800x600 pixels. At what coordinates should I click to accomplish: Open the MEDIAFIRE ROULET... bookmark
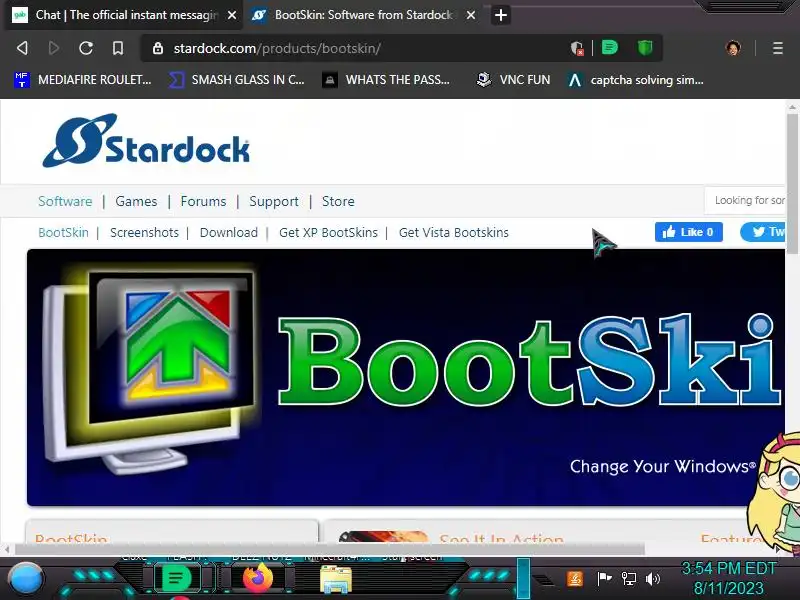[x=83, y=80]
